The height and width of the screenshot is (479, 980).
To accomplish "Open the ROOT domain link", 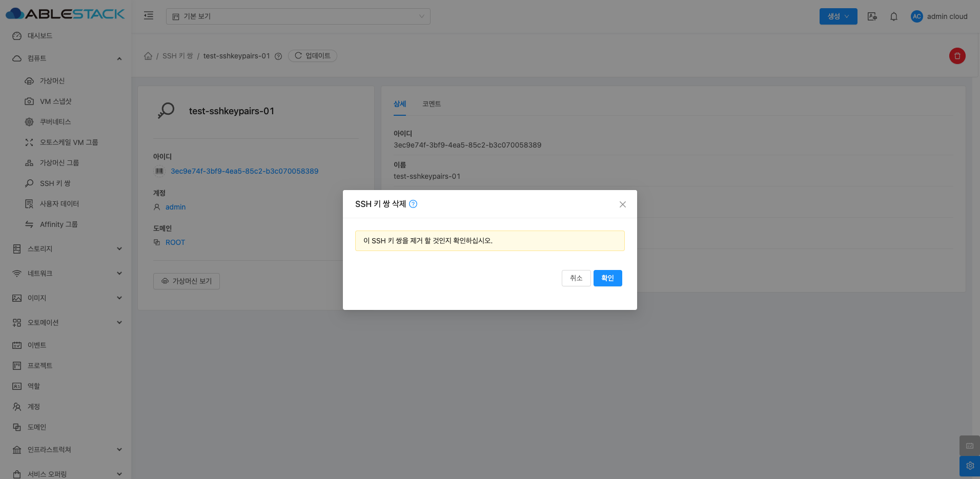I will click(x=175, y=242).
